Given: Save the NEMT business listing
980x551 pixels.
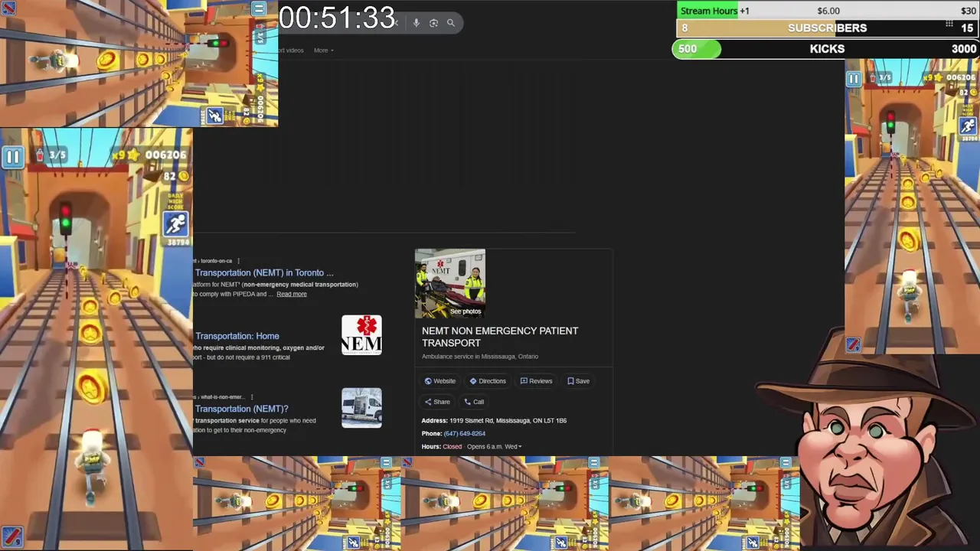Looking at the screenshot, I should coord(578,381).
